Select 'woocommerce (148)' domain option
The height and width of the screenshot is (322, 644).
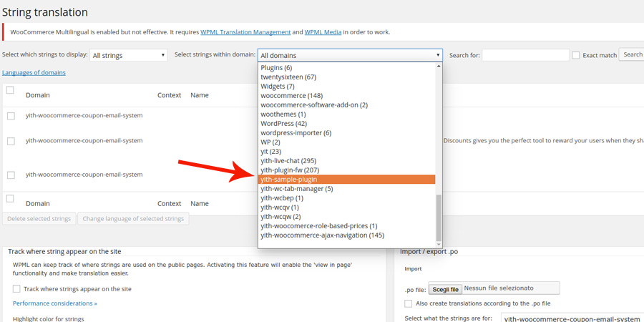coord(346,96)
